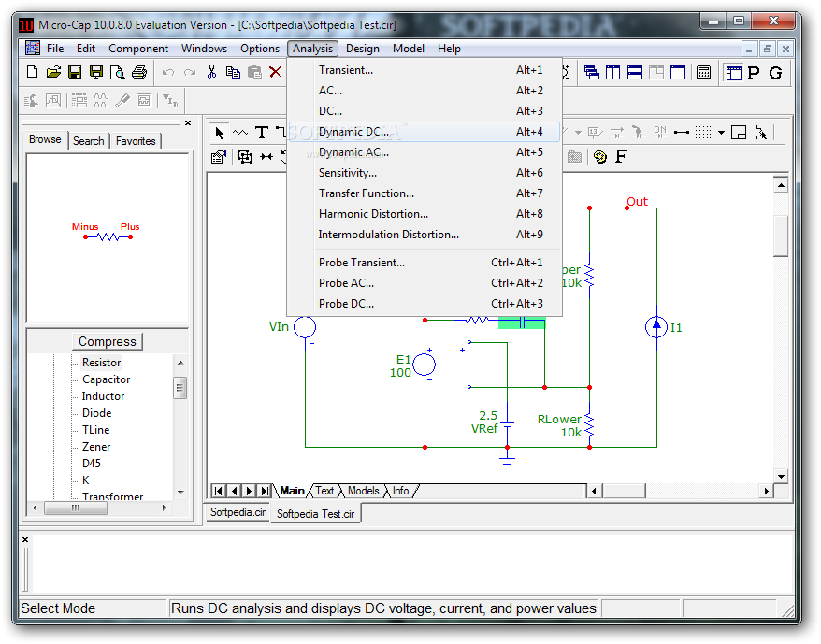Copy the selection with the copy icon

click(x=233, y=72)
